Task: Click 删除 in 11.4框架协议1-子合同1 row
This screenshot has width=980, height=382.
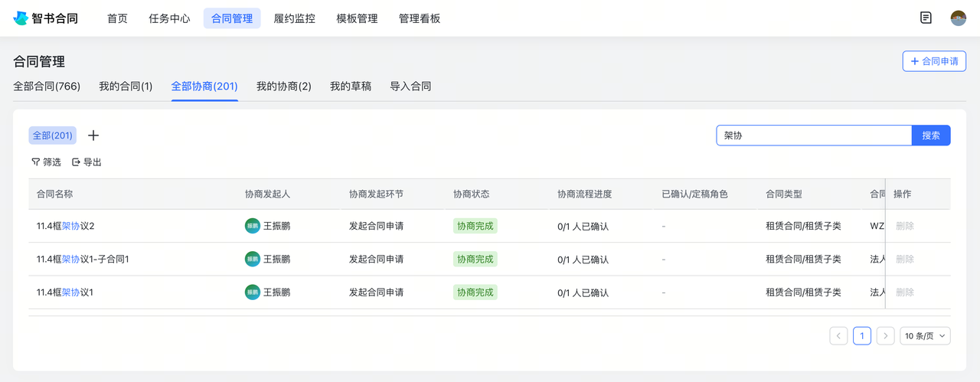Action: click(905, 259)
